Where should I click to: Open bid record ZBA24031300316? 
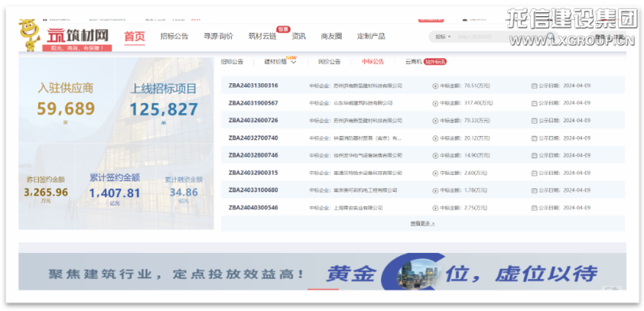click(253, 86)
